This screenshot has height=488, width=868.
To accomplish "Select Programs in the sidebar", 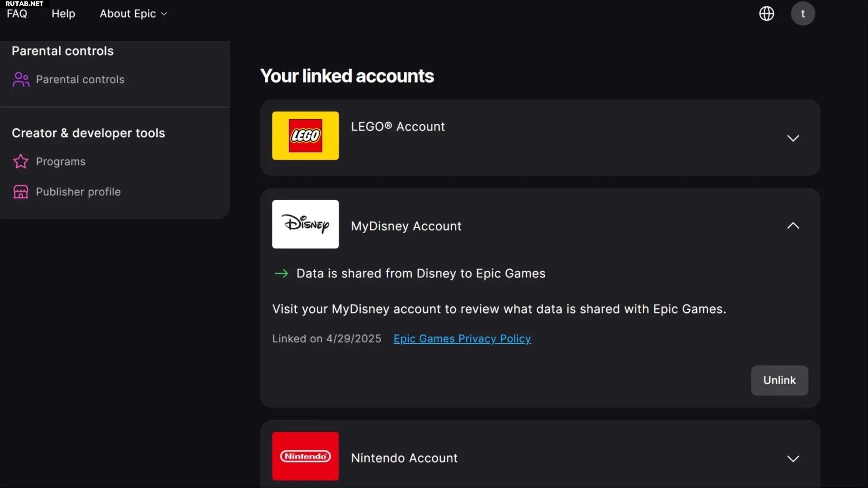I will tap(61, 161).
